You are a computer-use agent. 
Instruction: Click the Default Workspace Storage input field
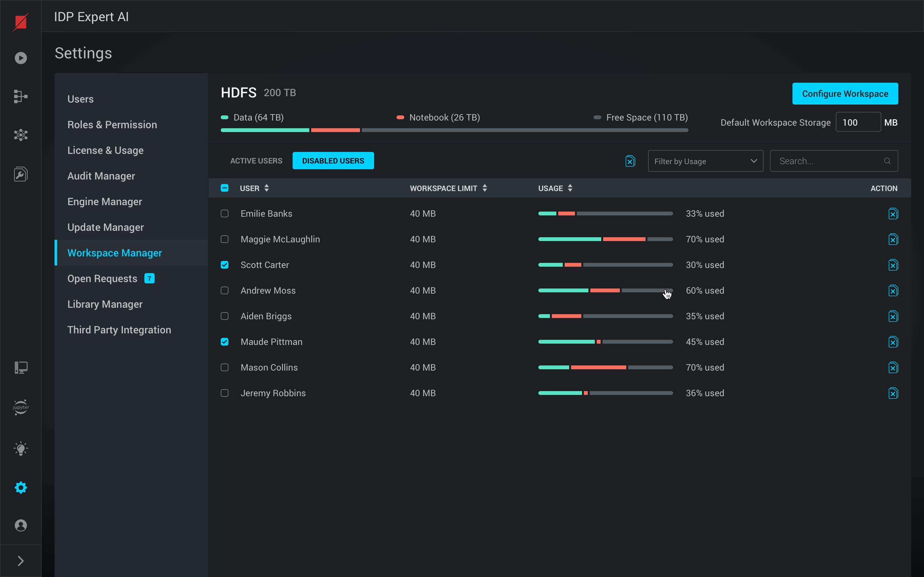[x=858, y=122]
